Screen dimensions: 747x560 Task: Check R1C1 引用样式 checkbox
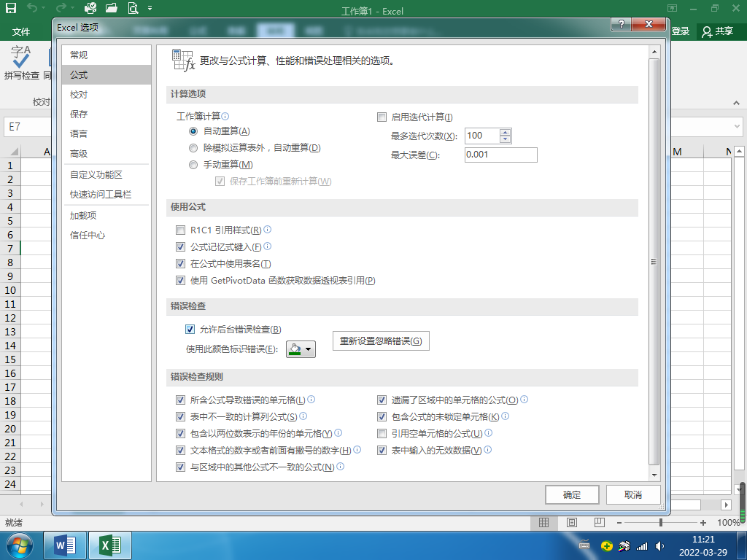[180, 230]
